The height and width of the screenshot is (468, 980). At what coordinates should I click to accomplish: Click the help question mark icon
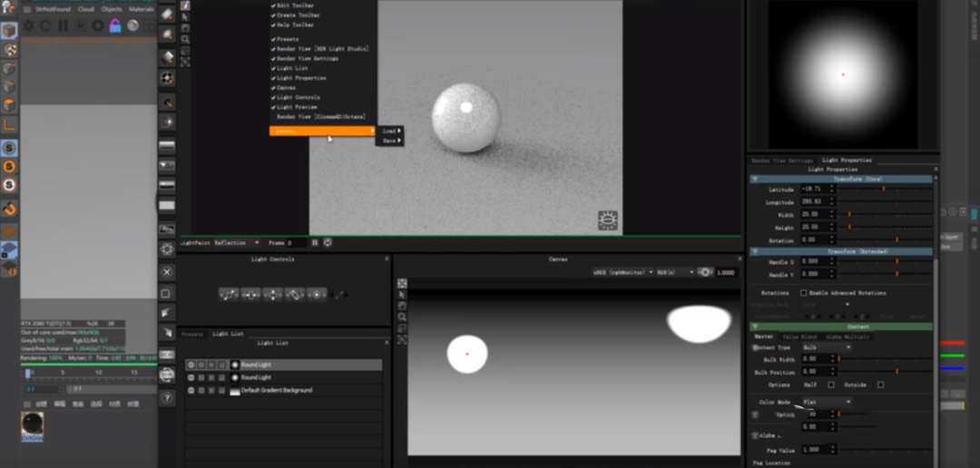pos(167,397)
